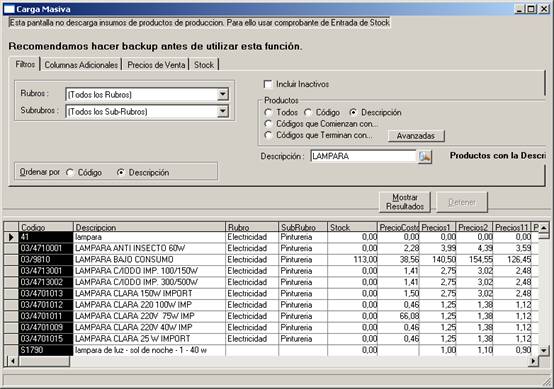Click LAMPARA C/IODO IMP. 300/500W cell

coord(149,282)
